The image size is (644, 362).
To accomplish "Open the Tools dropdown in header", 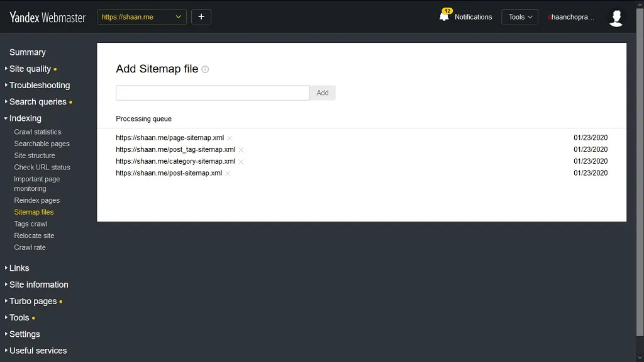I will coord(520,17).
